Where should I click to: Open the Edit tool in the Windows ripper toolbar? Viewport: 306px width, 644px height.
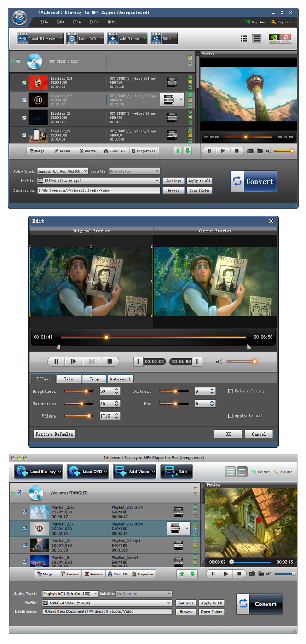(163, 39)
